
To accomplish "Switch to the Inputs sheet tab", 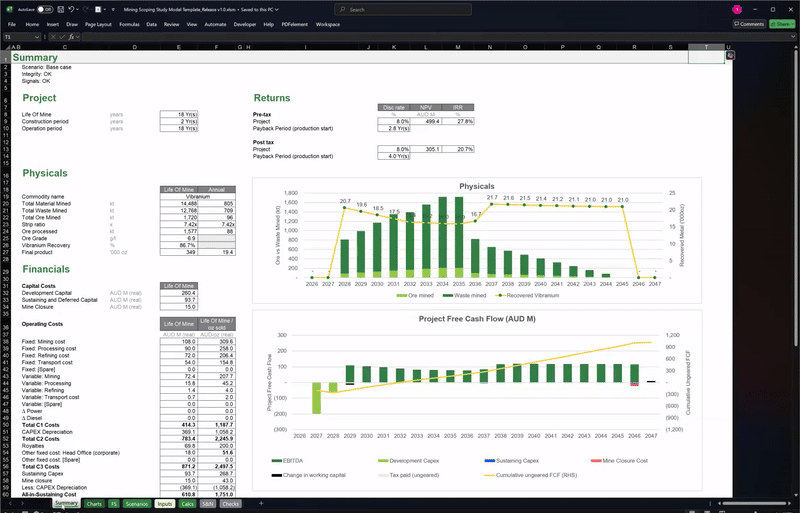I will (164, 504).
